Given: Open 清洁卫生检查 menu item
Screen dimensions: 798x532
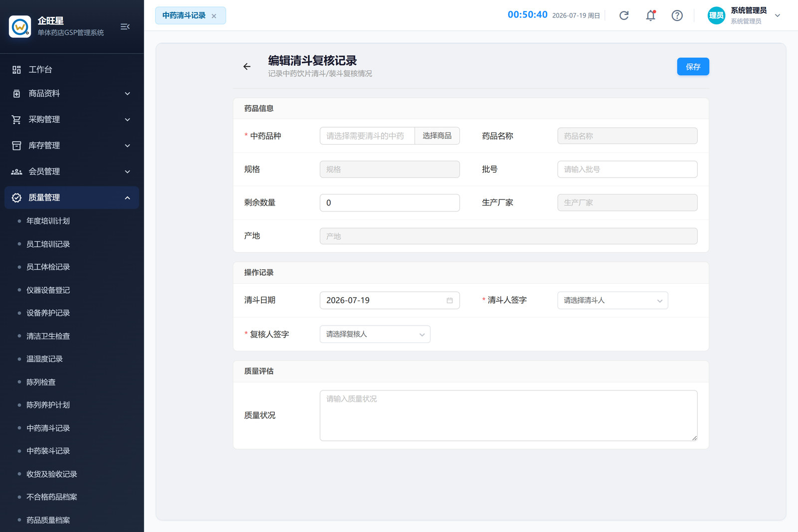Looking at the screenshot, I should click(x=48, y=336).
